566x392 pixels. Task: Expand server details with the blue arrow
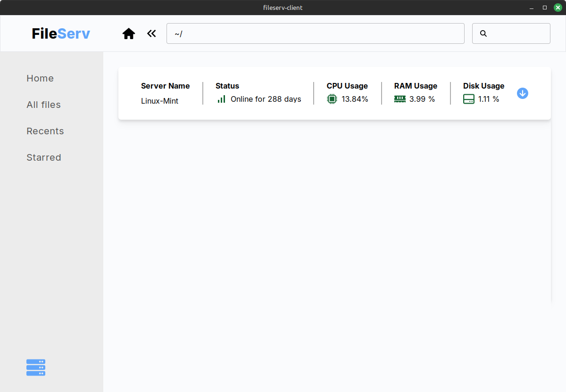(x=523, y=93)
